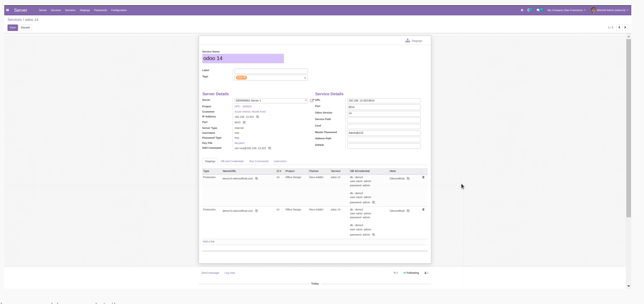Toggle the Following status button

(411, 273)
